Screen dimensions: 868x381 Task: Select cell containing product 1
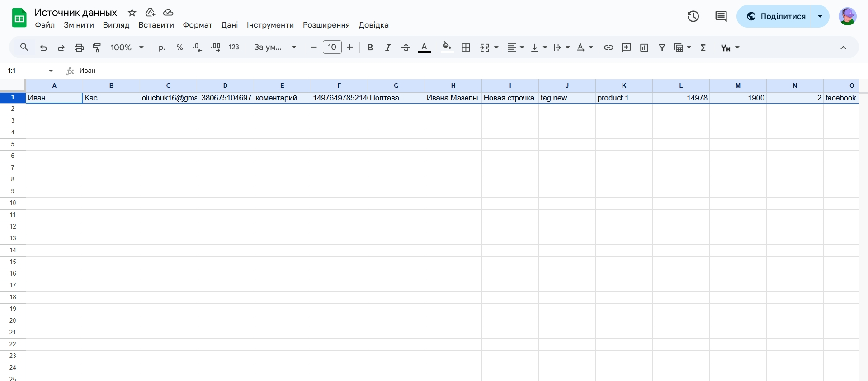point(624,98)
